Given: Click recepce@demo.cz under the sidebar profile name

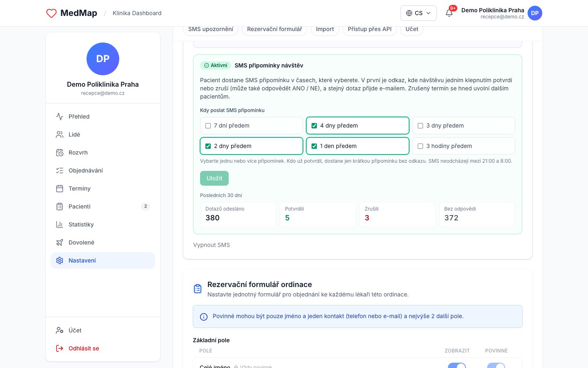Looking at the screenshot, I should 103,93.
